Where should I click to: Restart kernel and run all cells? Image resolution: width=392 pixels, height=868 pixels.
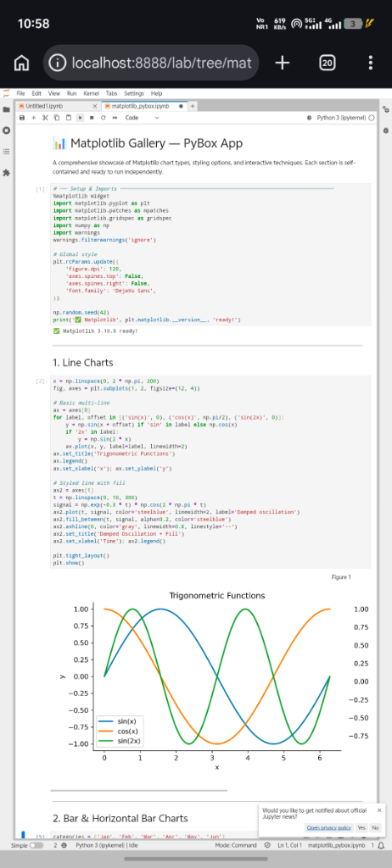click(115, 118)
